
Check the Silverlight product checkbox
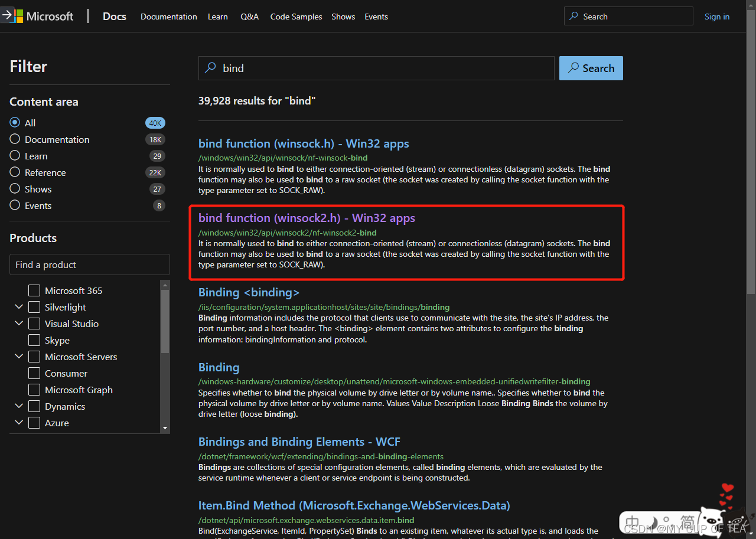(x=34, y=307)
